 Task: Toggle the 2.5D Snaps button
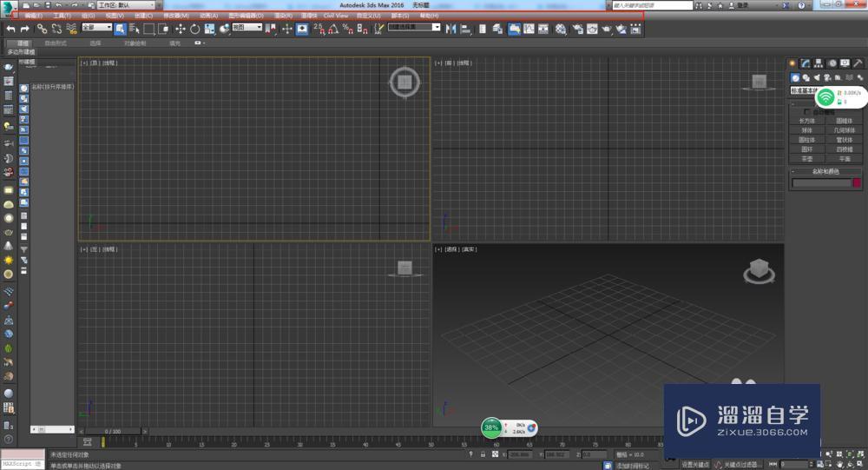319,29
